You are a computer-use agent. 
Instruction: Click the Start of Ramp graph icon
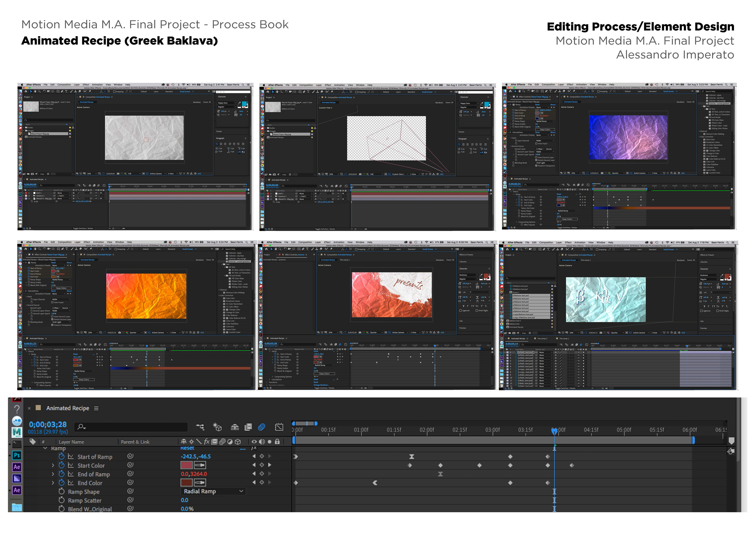click(x=71, y=457)
